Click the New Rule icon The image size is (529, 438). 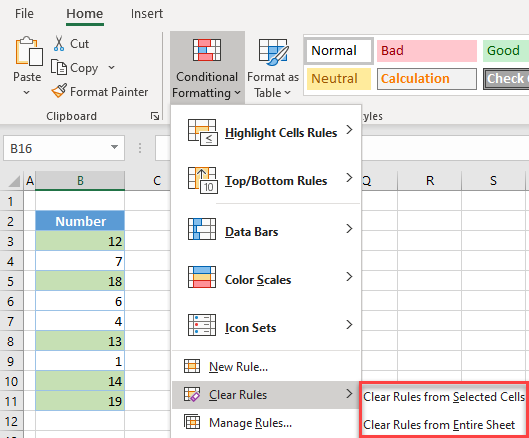click(x=192, y=366)
